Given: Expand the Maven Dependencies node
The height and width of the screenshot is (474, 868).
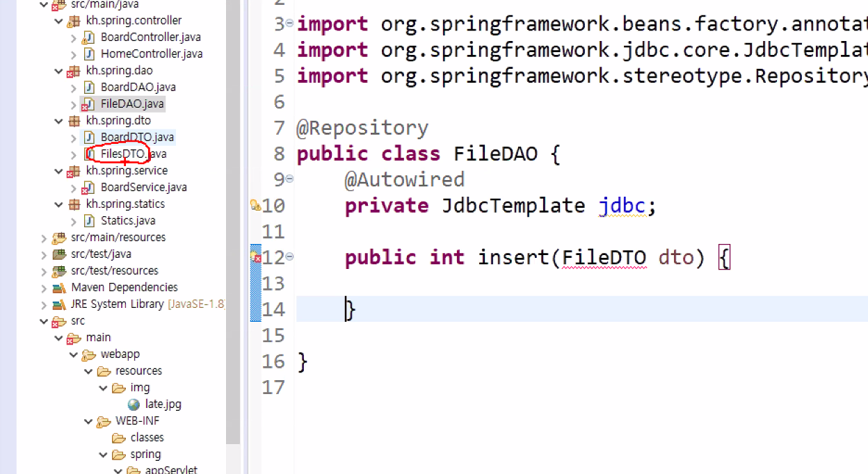Looking at the screenshot, I should (45, 287).
